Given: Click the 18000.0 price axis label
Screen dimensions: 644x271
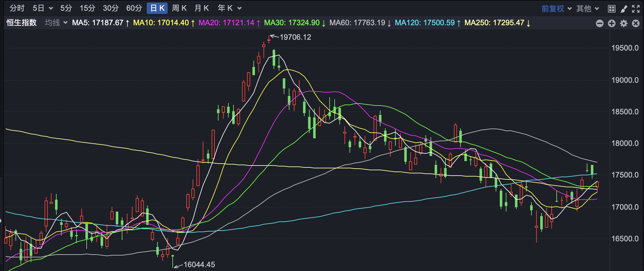Looking at the screenshot, I should [625, 143].
